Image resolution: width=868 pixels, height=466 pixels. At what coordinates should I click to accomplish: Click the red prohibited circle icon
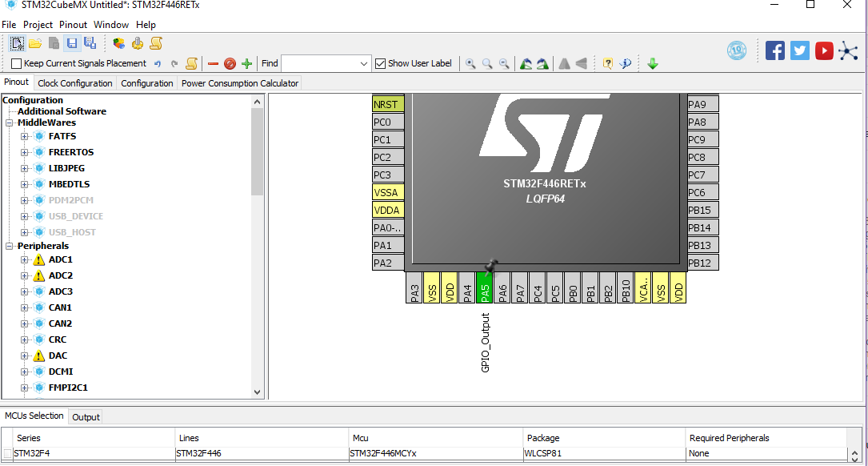coord(230,64)
